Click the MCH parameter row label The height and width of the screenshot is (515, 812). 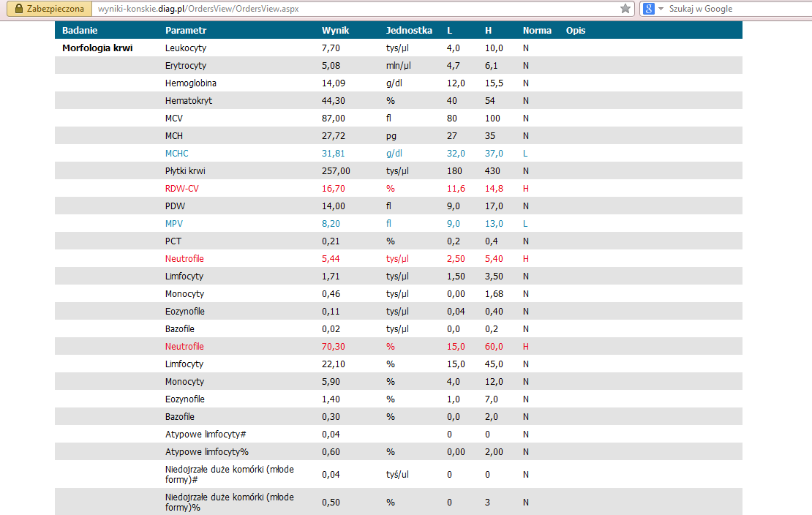point(174,136)
